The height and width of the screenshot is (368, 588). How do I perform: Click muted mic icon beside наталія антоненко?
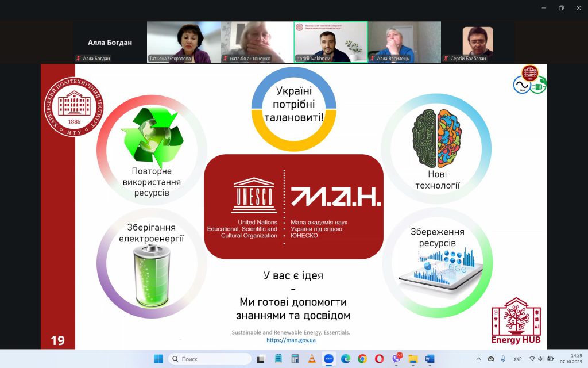click(225, 58)
